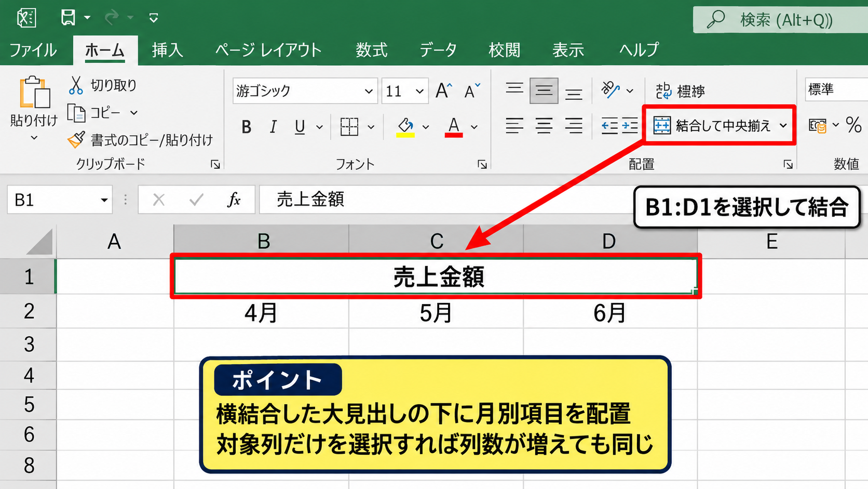The width and height of the screenshot is (868, 489).
Task: Click the Save icon in title bar
Action: [68, 18]
